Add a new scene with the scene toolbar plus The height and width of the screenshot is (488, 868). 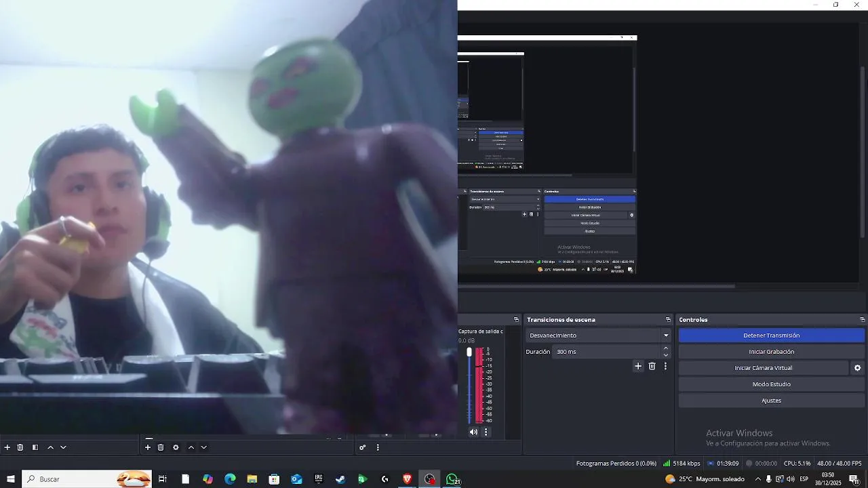click(x=7, y=447)
